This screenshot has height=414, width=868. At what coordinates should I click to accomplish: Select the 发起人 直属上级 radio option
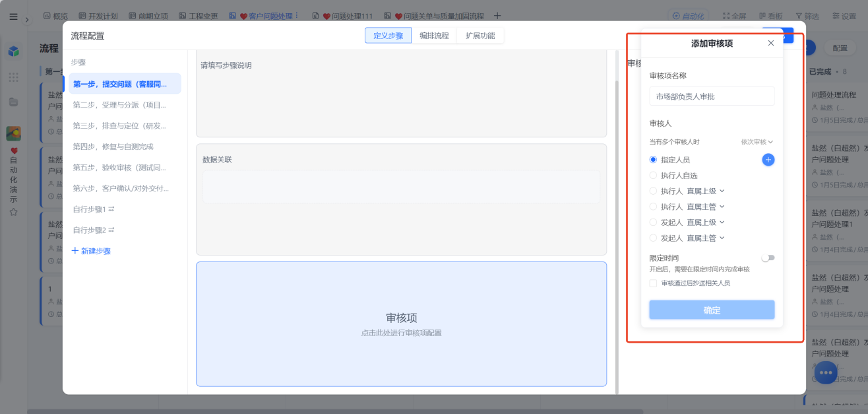tap(654, 223)
